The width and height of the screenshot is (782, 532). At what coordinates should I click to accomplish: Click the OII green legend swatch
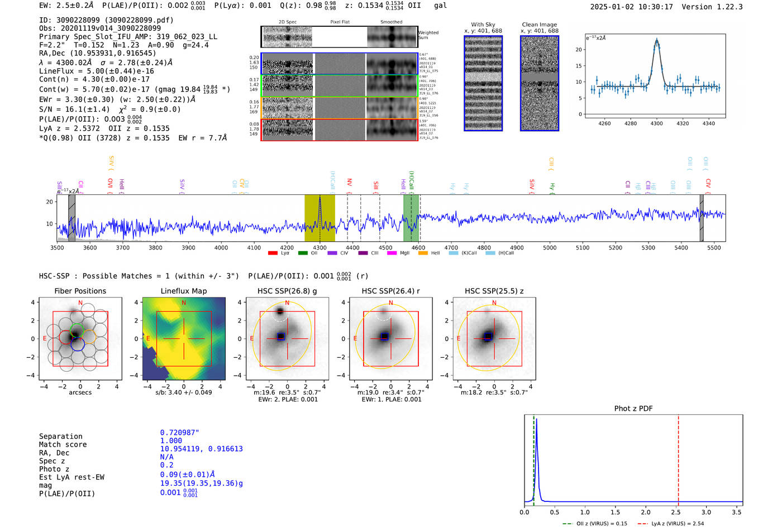[x=303, y=253]
